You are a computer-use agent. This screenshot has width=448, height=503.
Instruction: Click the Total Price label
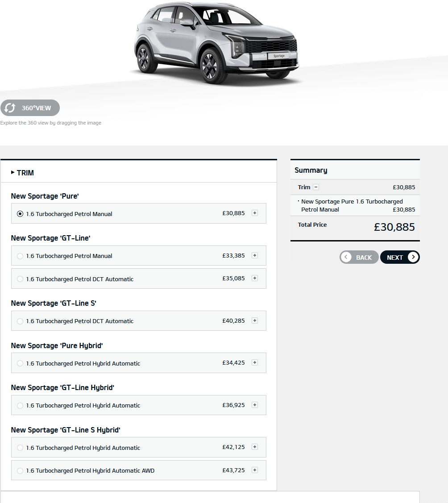(312, 225)
